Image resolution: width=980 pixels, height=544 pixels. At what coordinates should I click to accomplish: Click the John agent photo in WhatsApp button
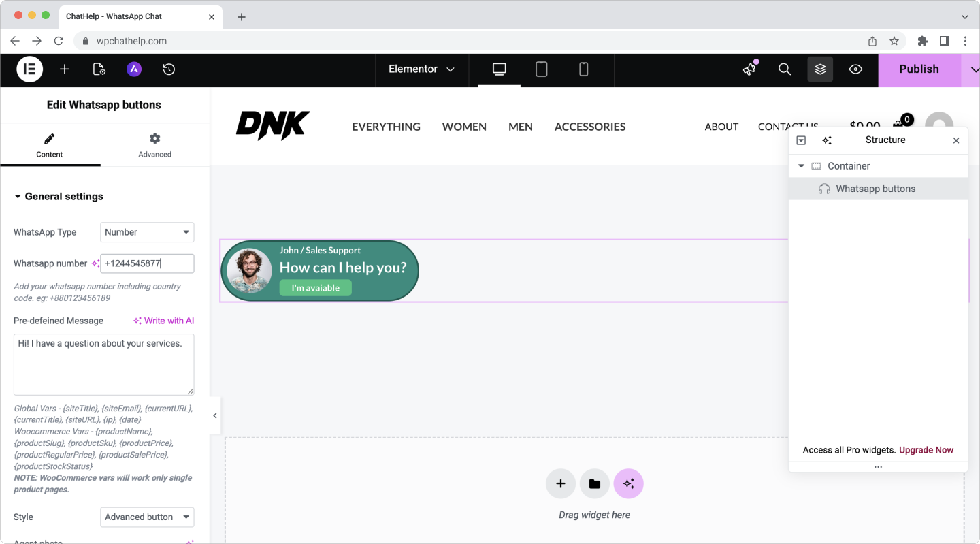coord(249,271)
